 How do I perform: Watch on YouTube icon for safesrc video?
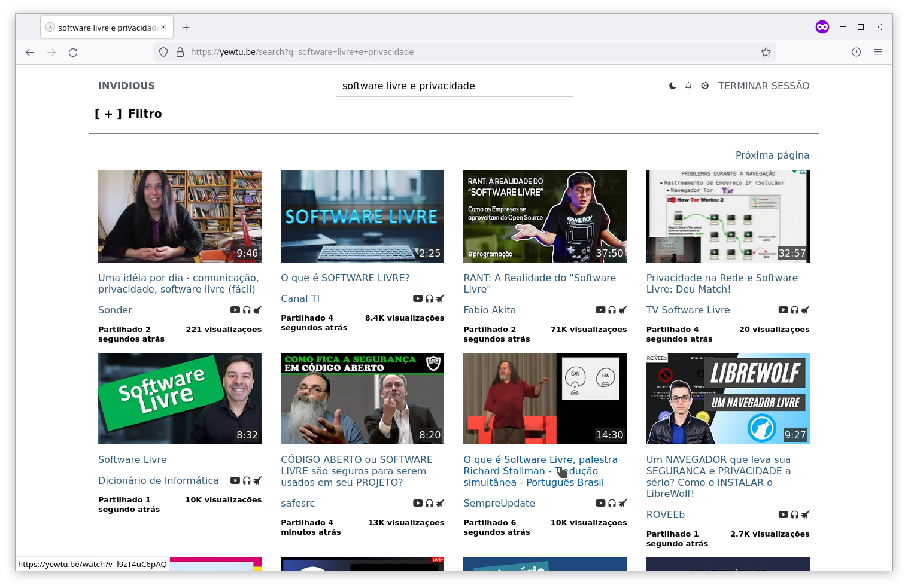[x=418, y=503]
